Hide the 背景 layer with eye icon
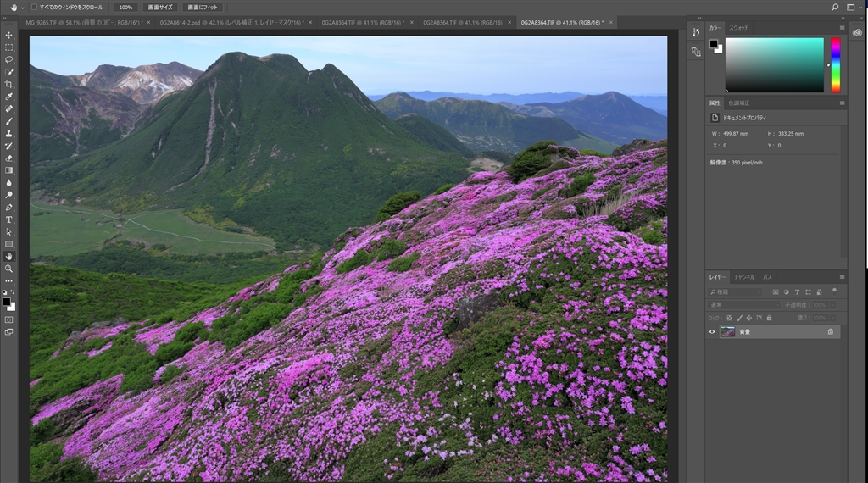Screen dimensions: 868x483 (x=711, y=332)
